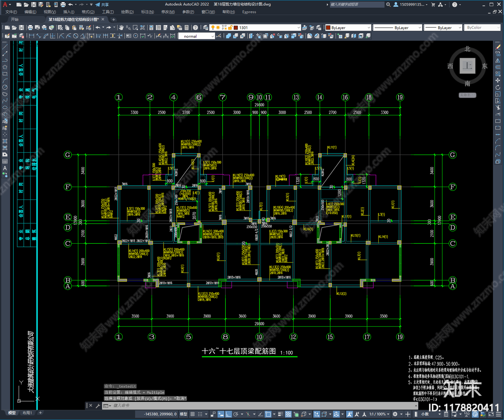Click the red layer color swatch beside 1301

[x=236, y=28]
